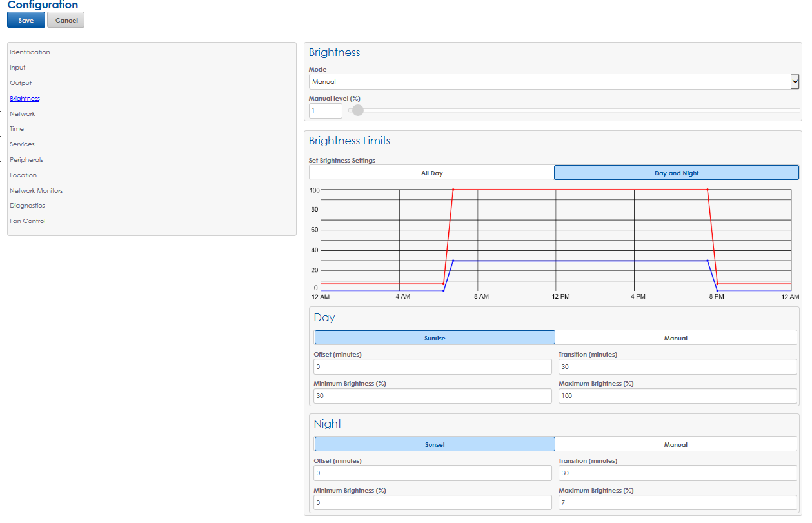
Task: Click the Day Minimum Brightness field
Action: click(432, 396)
